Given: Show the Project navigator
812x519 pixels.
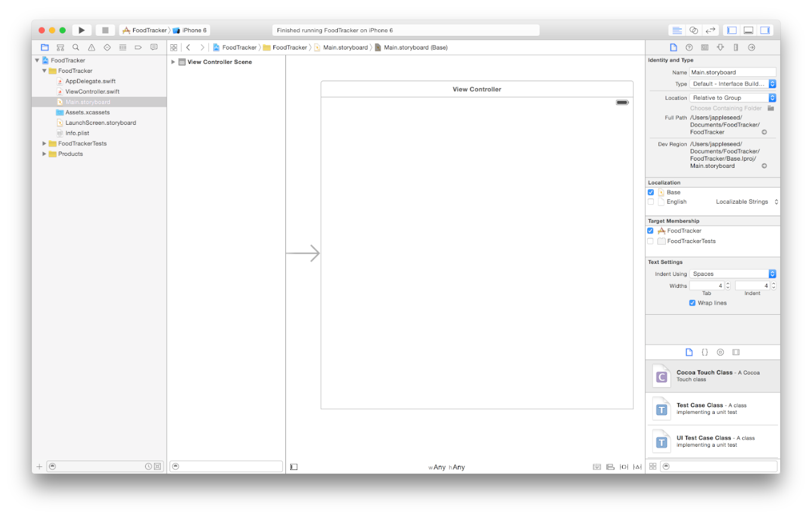Looking at the screenshot, I should (45, 47).
